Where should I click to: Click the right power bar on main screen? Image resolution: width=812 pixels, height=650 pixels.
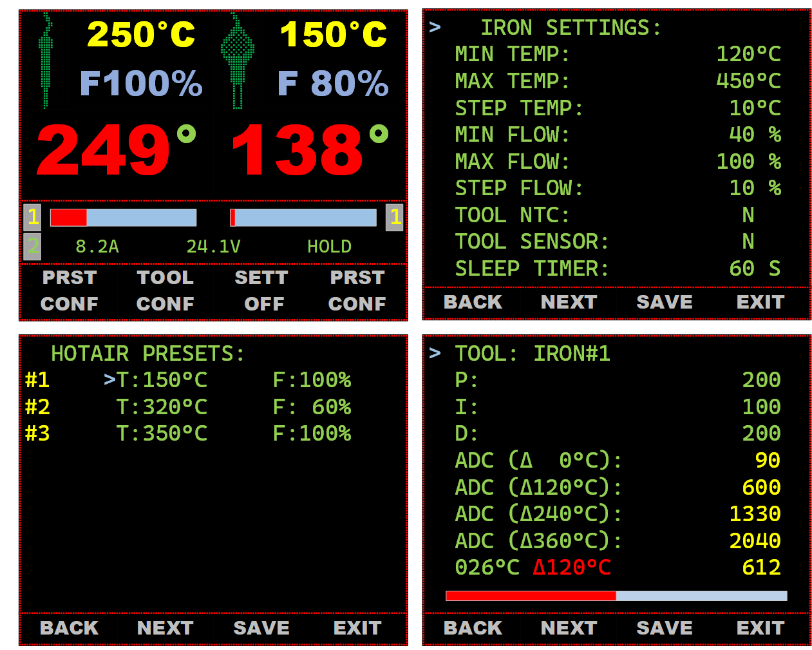click(x=303, y=218)
